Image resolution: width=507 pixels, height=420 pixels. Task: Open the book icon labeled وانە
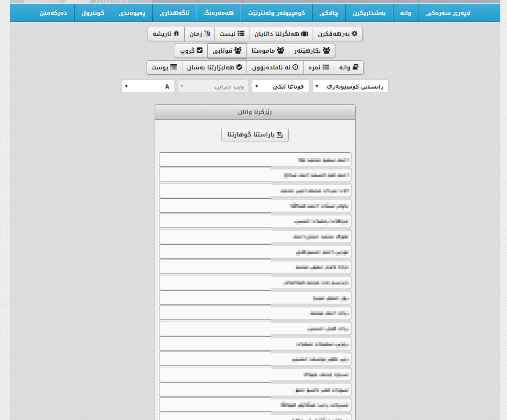pyautogui.click(x=355, y=68)
